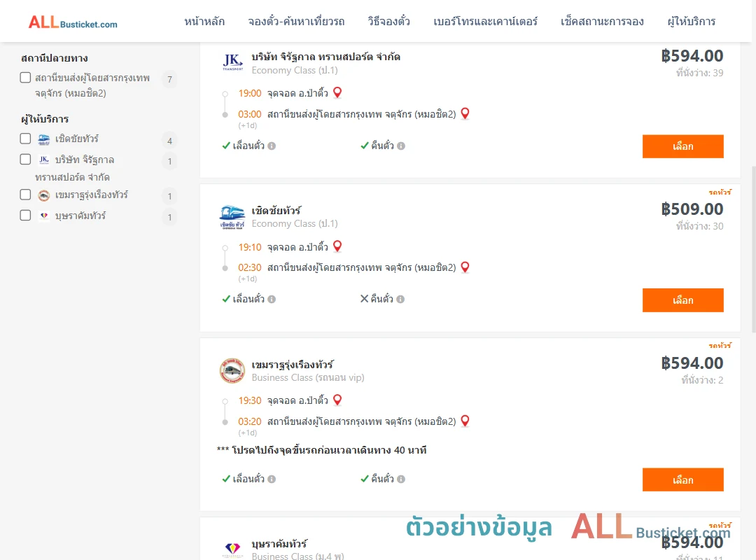Open map pin for 19:10 departure point
Viewport: 756px width, 560px height.
point(337,246)
